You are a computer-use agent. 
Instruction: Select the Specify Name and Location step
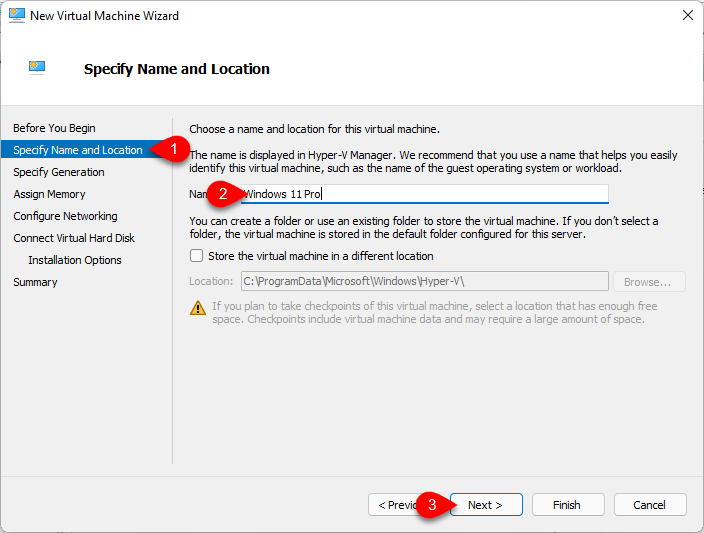pos(78,150)
